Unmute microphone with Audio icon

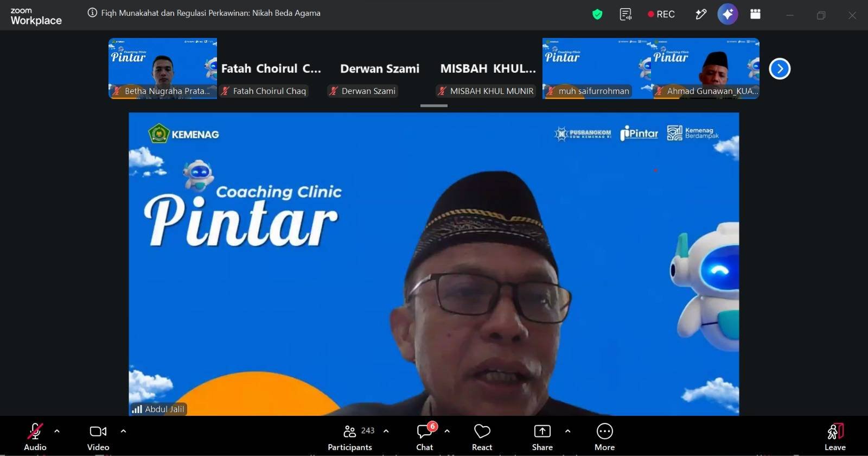click(x=35, y=436)
